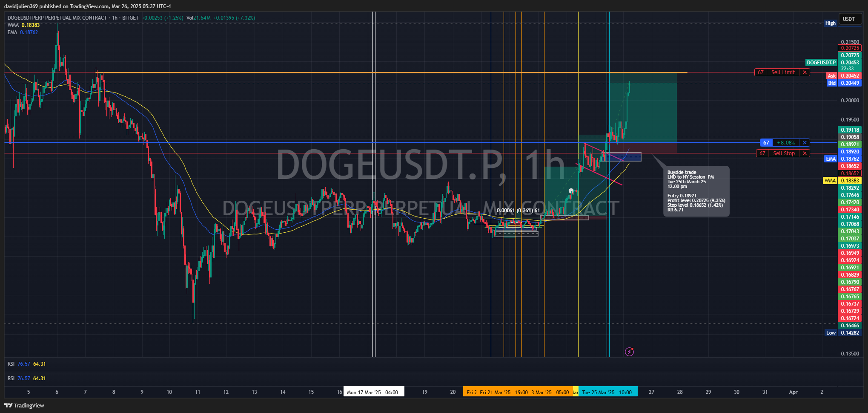Click the 0.18920 blue price label

point(850,152)
